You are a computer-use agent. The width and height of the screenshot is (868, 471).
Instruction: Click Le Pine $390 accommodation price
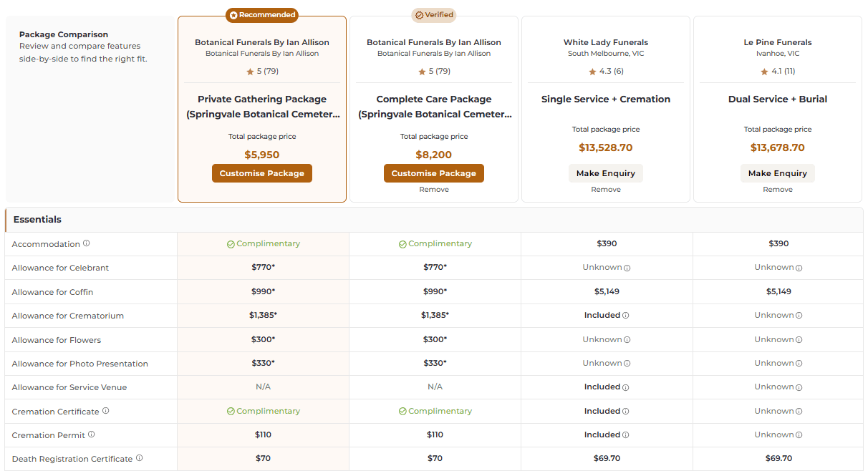778,243
